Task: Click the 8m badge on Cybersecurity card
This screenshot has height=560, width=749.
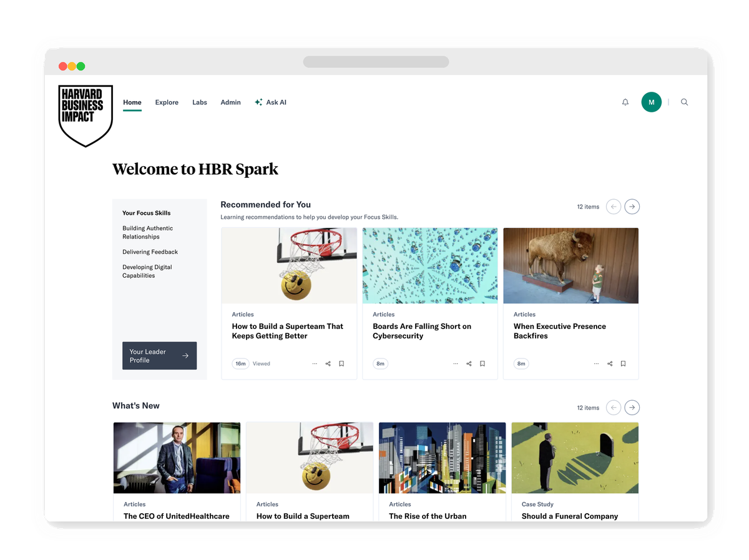Action: tap(380, 363)
